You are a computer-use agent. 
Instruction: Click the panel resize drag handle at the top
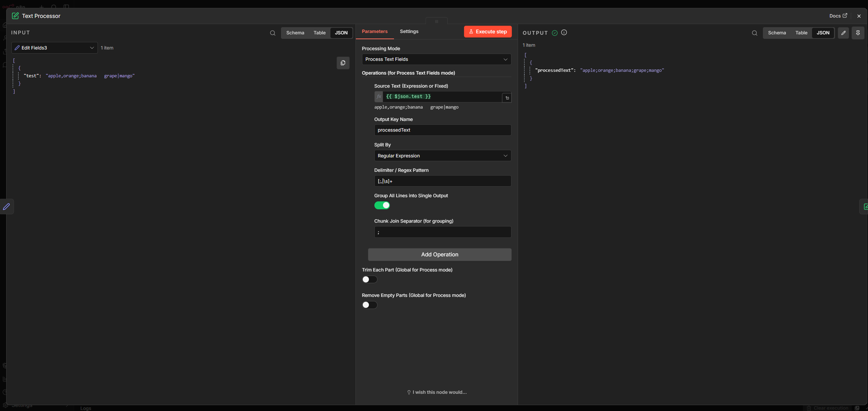pos(436,21)
